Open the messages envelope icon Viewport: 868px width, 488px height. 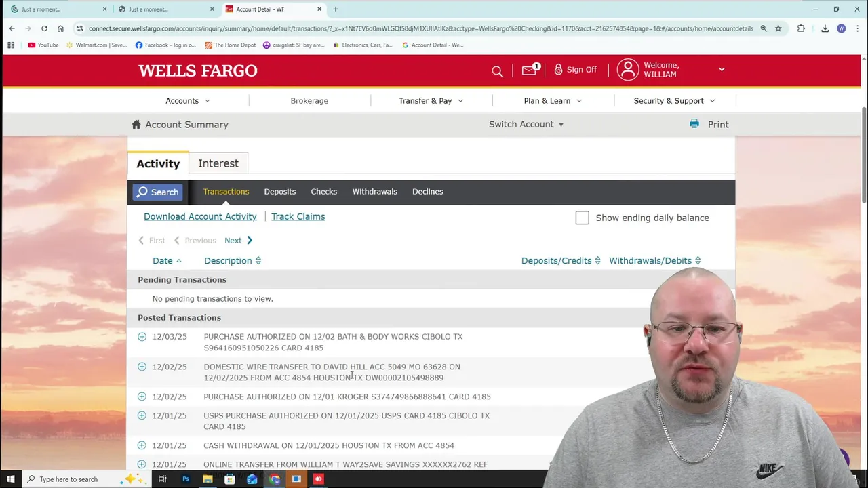coord(530,70)
